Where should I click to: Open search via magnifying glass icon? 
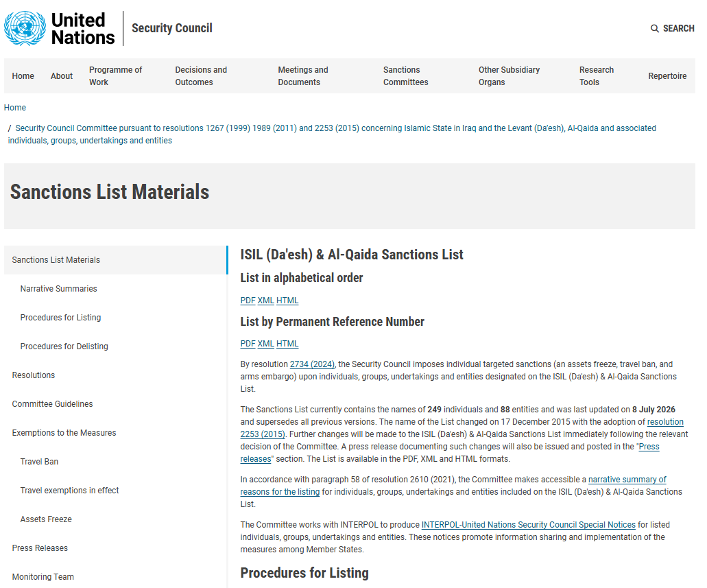click(654, 28)
